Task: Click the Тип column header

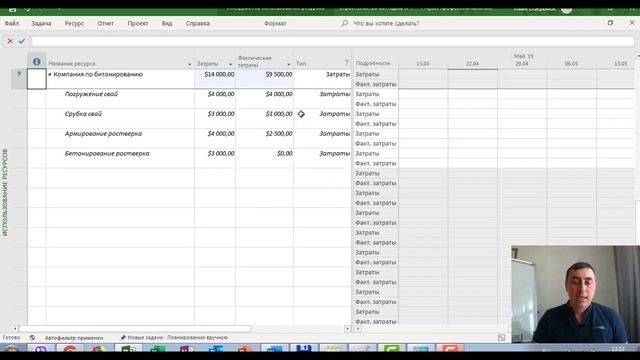Action: (301, 63)
